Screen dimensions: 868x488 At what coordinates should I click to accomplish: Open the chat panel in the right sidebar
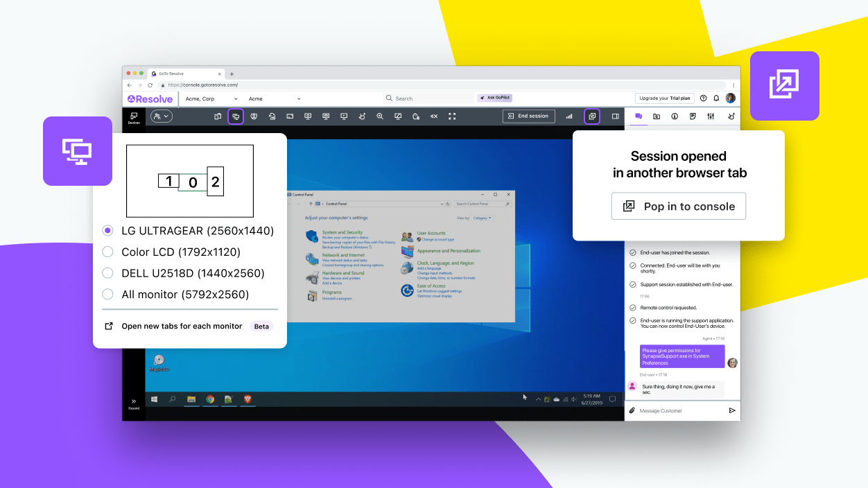point(639,116)
